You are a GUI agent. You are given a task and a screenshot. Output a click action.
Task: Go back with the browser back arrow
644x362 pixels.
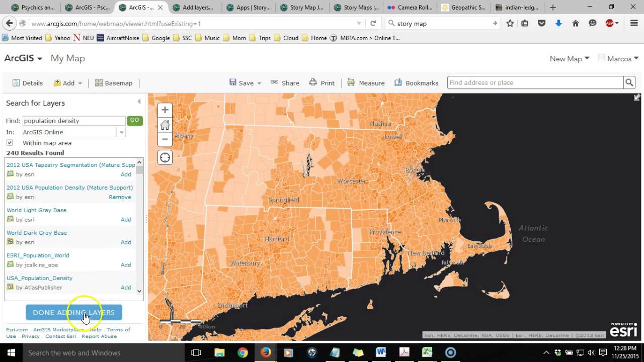(x=9, y=23)
